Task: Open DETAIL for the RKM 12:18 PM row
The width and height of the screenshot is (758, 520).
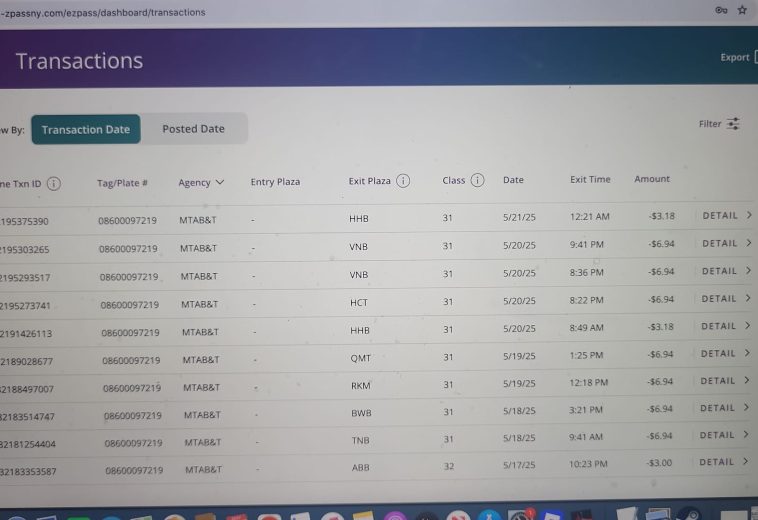Action: 725,380
